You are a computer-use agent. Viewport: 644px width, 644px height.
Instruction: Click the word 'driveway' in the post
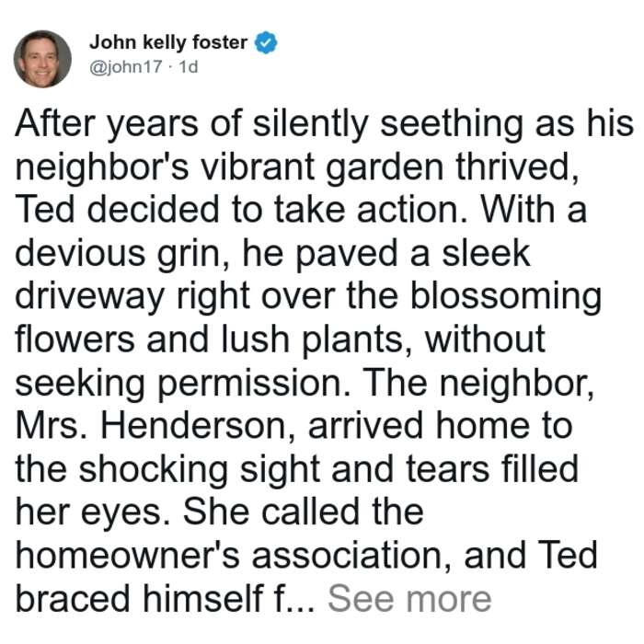pyautogui.click(x=89, y=297)
